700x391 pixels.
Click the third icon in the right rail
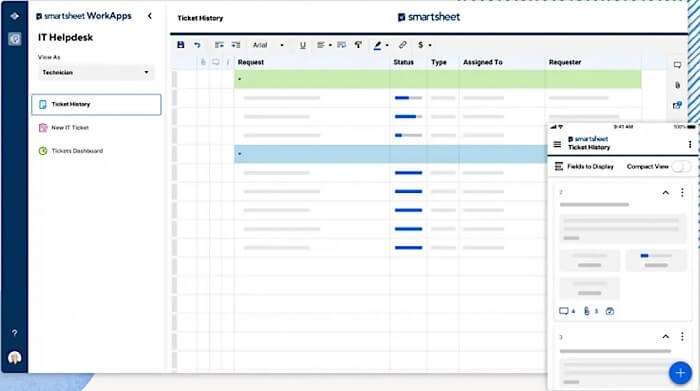677,105
